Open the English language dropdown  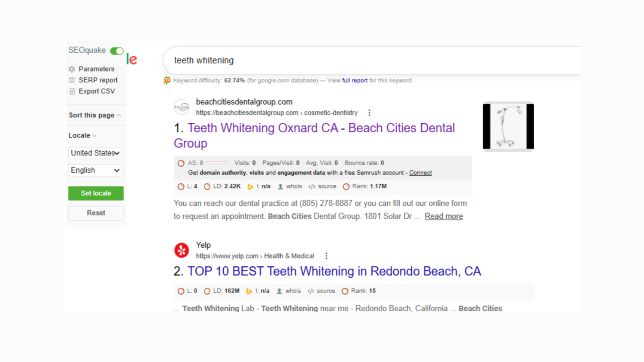point(95,170)
